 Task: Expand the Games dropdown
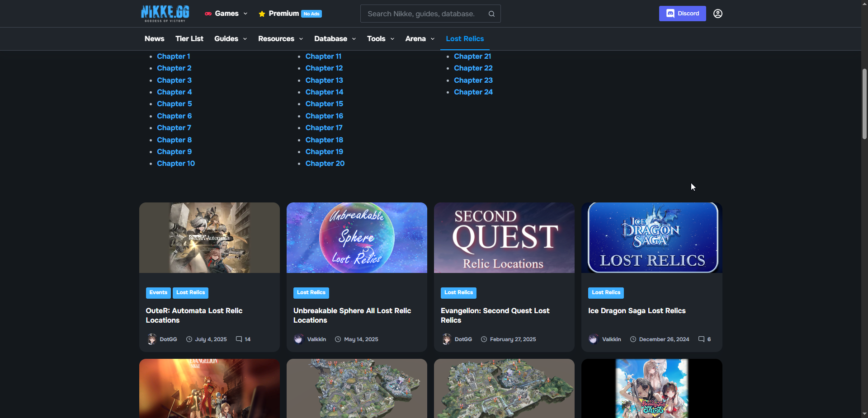(x=245, y=14)
